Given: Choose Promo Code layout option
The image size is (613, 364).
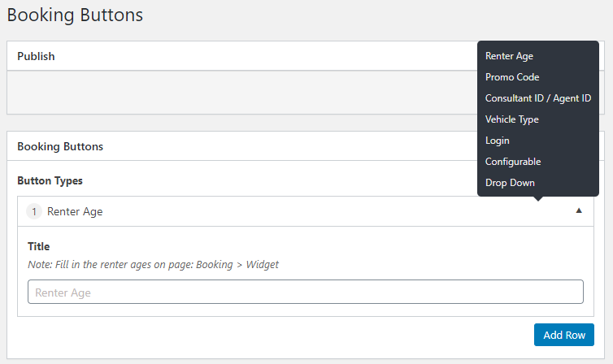Looking at the screenshot, I should point(512,77).
